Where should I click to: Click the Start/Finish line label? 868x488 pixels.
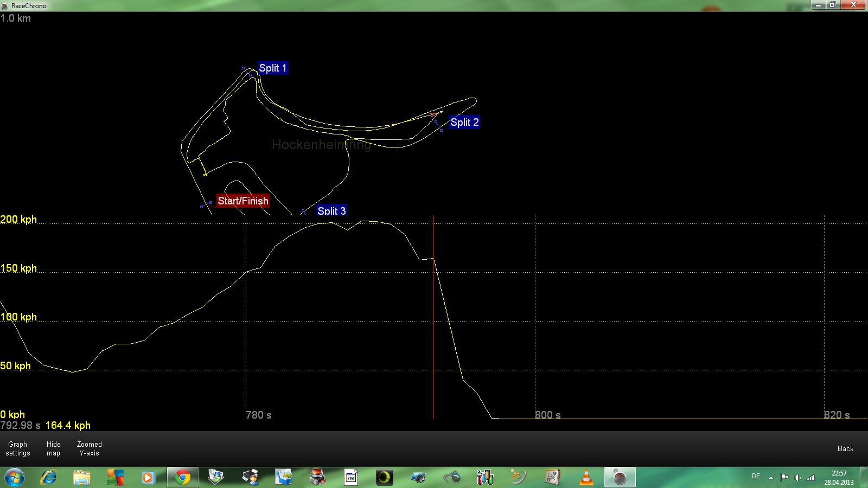pyautogui.click(x=243, y=201)
